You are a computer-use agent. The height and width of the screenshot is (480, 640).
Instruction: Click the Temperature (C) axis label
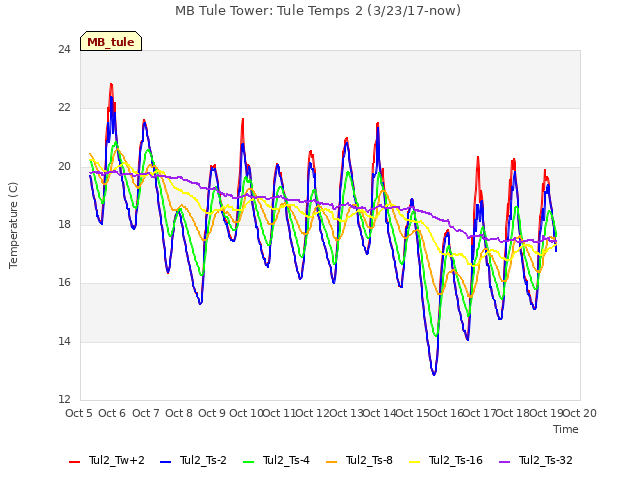[13, 225]
